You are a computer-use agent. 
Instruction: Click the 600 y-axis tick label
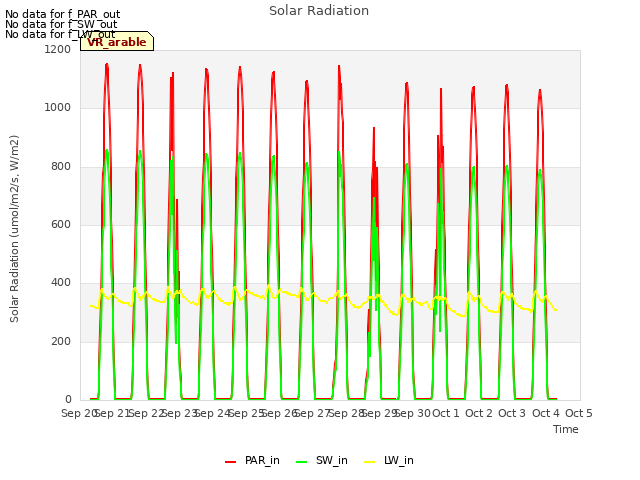tap(61, 224)
